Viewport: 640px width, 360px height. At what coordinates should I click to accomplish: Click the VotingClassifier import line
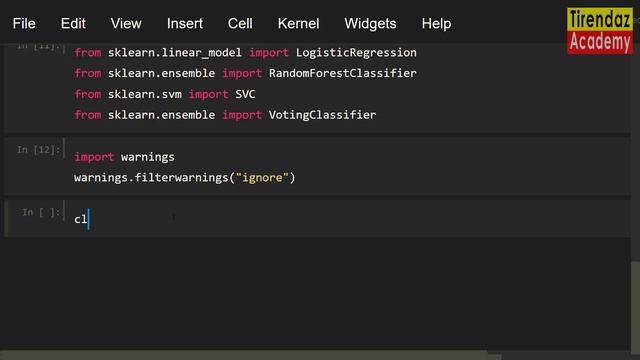225,115
